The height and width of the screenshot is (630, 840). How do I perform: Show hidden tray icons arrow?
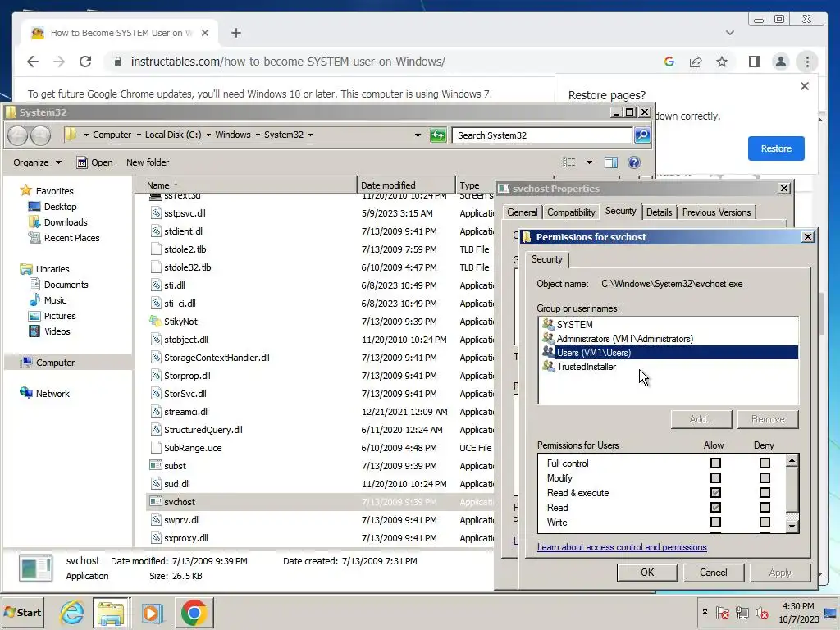pos(705,612)
